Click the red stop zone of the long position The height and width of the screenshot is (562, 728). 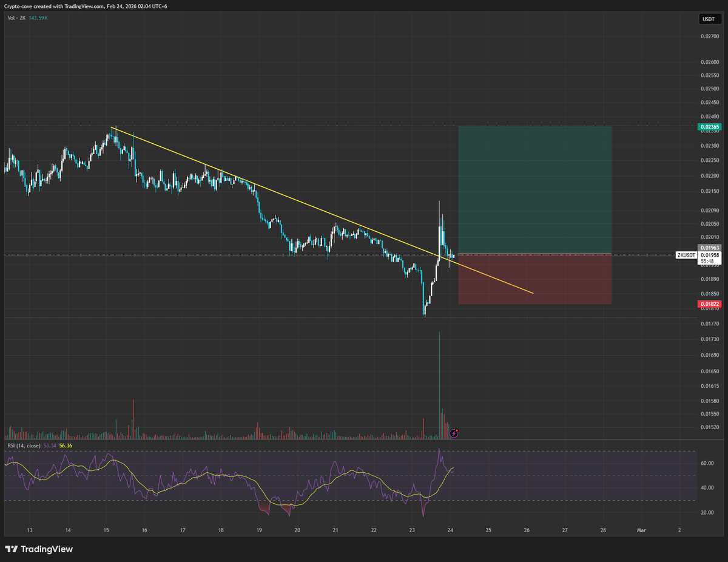point(534,279)
